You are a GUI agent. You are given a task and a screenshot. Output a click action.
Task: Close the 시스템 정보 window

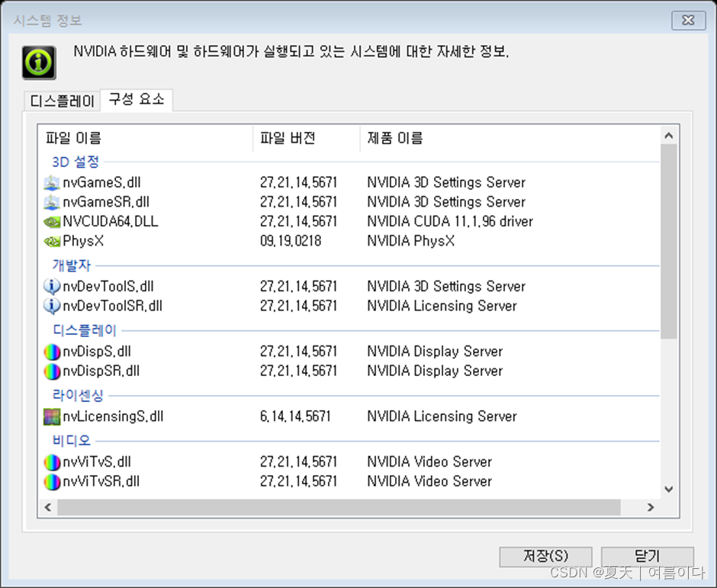pyautogui.click(x=688, y=20)
